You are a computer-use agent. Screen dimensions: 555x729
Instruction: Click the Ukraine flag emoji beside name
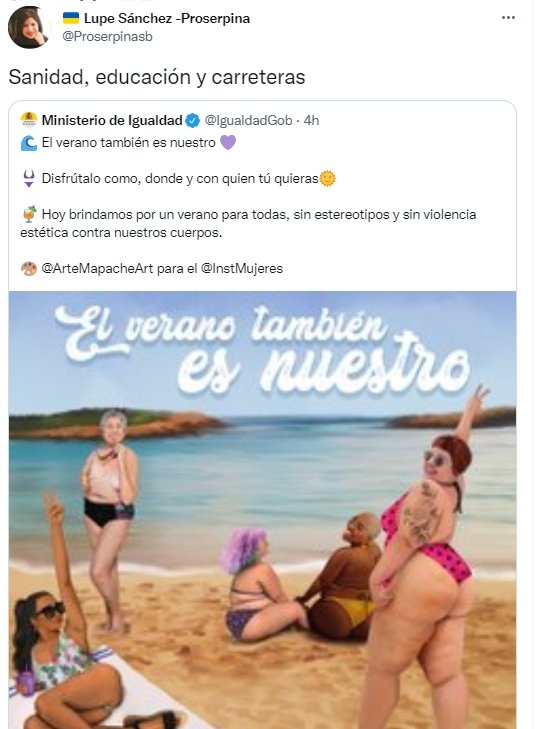pos(71,18)
